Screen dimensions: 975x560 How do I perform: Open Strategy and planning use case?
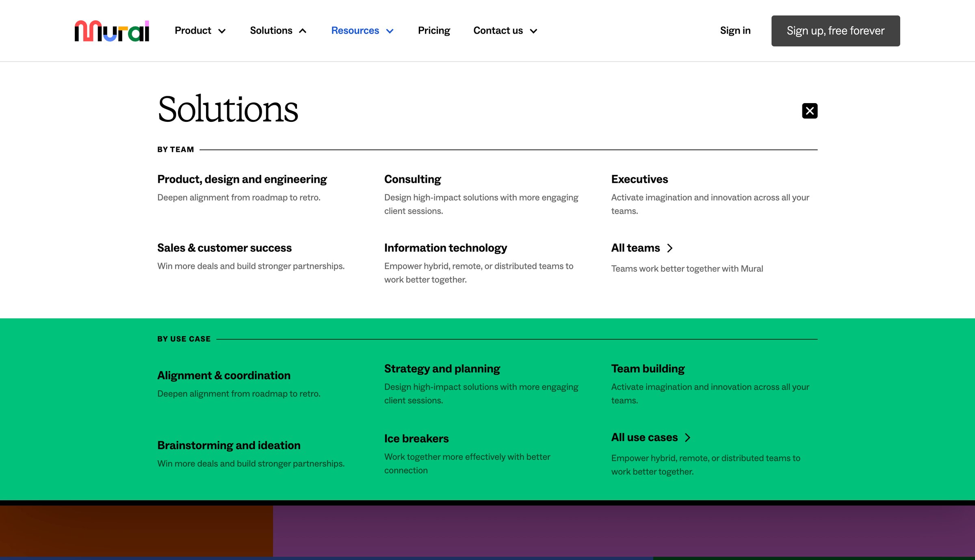442,368
